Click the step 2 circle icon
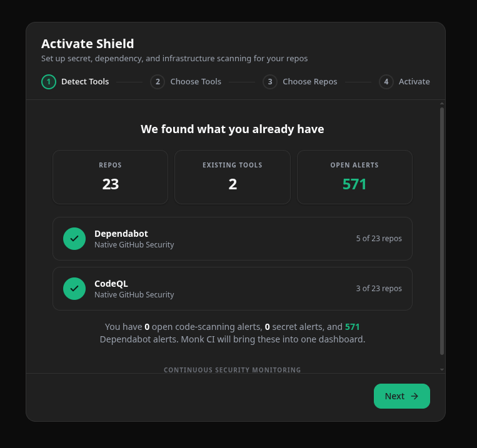Image resolution: width=477 pixels, height=448 pixels. (158, 82)
